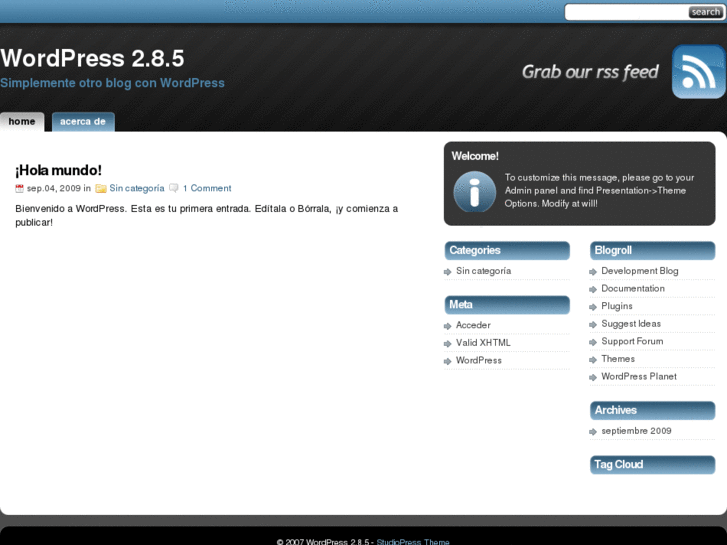Click the Tag Cloud widget header
This screenshot has height=545, width=727.
coord(652,465)
